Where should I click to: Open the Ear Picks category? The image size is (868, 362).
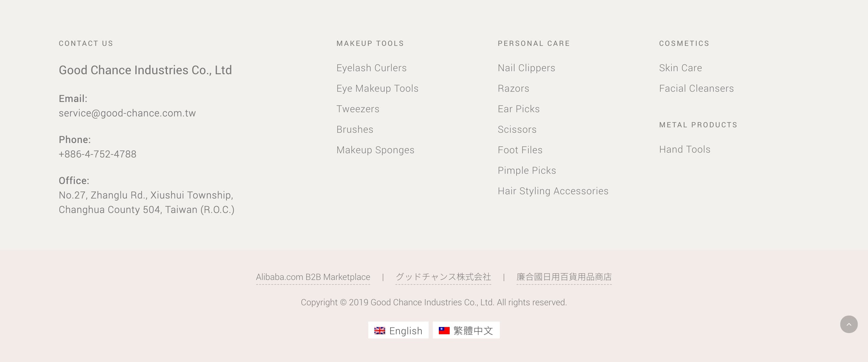(x=518, y=109)
